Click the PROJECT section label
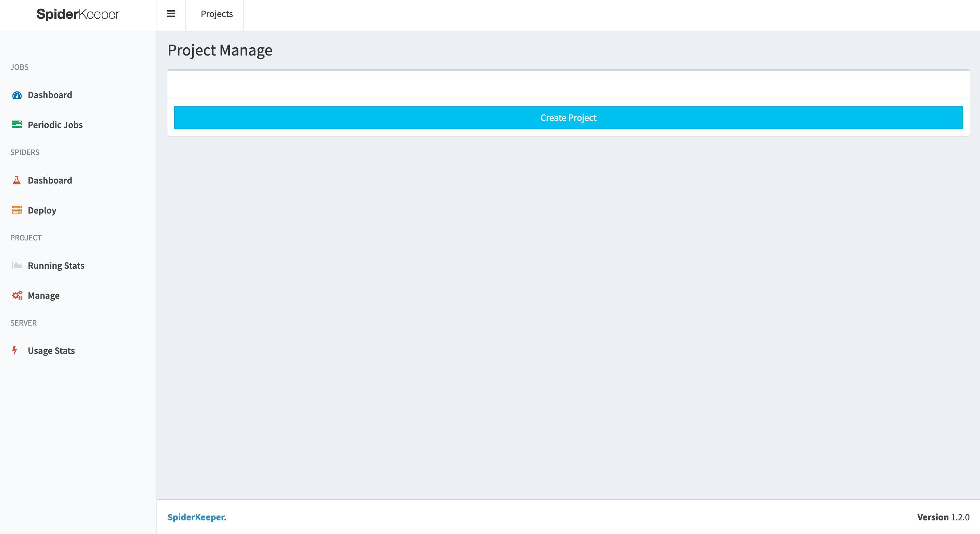Image resolution: width=980 pixels, height=534 pixels. coord(26,238)
